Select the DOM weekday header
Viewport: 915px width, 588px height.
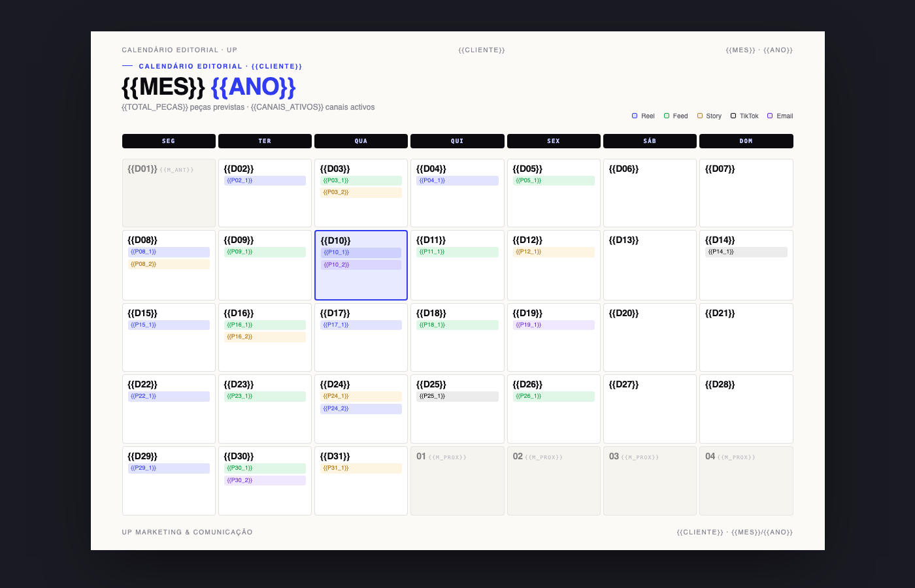[x=746, y=141]
